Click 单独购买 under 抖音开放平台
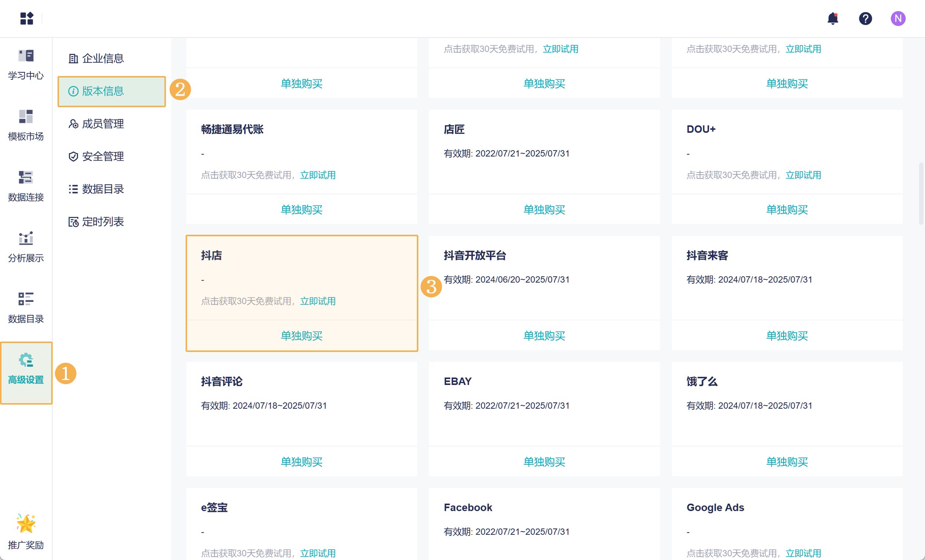The height and width of the screenshot is (560, 925). pos(544,336)
